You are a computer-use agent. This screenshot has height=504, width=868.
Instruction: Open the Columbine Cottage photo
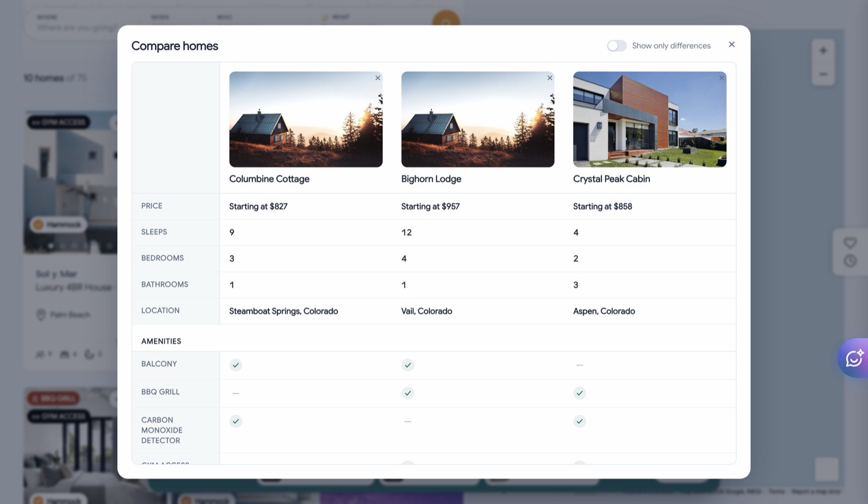[x=306, y=119]
